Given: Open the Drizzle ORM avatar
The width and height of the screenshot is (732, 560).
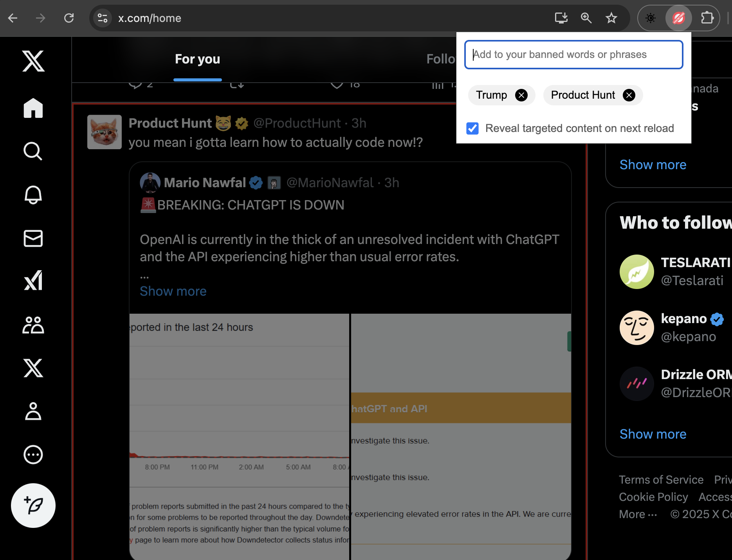Looking at the screenshot, I should click(637, 384).
